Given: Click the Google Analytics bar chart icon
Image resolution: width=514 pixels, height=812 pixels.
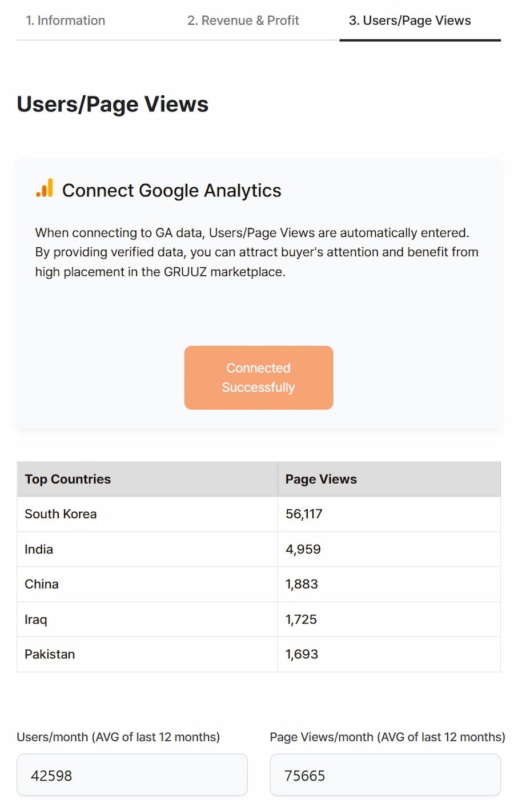Looking at the screenshot, I should point(45,188).
